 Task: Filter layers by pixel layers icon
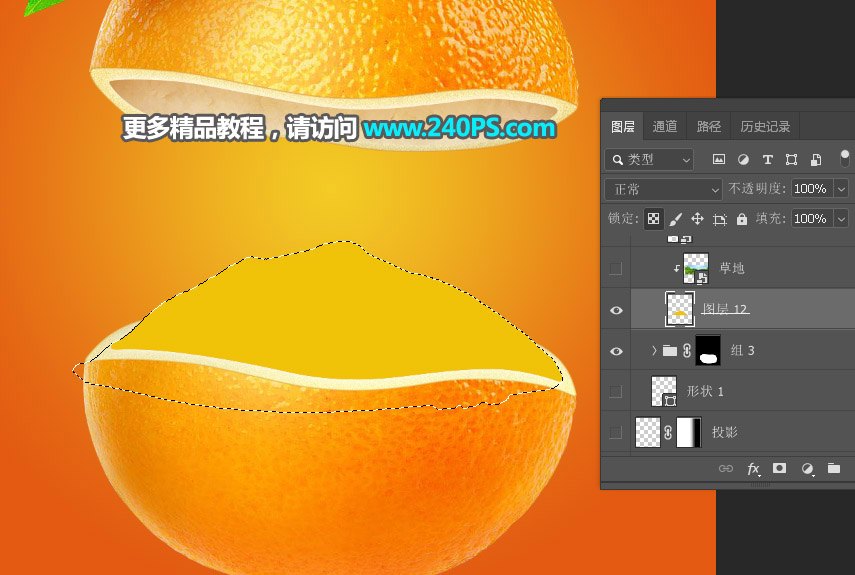pos(719,160)
